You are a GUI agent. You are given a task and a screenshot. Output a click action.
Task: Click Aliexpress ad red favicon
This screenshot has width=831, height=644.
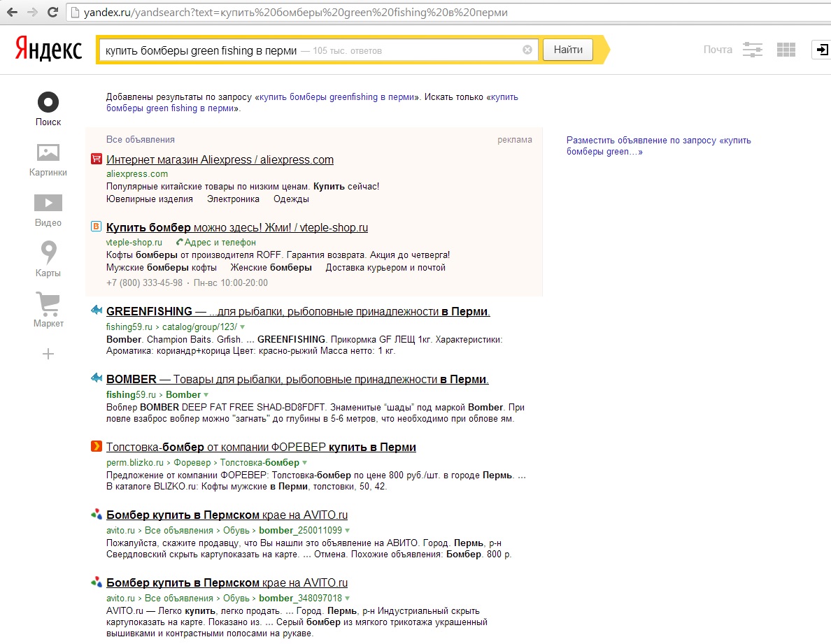coord(96,158)
